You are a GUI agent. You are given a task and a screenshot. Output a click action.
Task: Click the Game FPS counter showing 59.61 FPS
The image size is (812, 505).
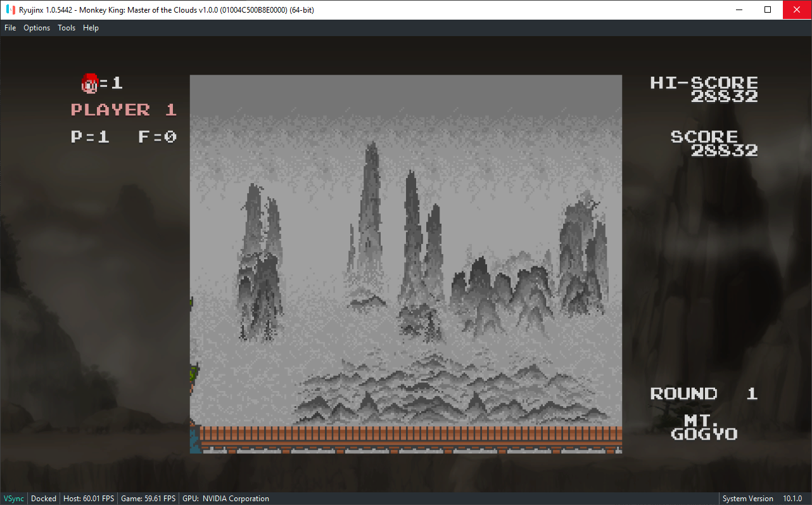click(148, 498)
